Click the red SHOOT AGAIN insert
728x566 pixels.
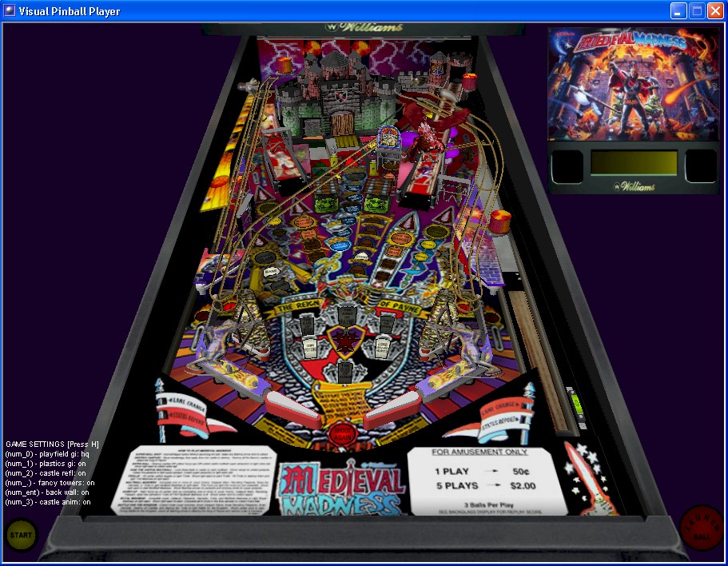342,434
